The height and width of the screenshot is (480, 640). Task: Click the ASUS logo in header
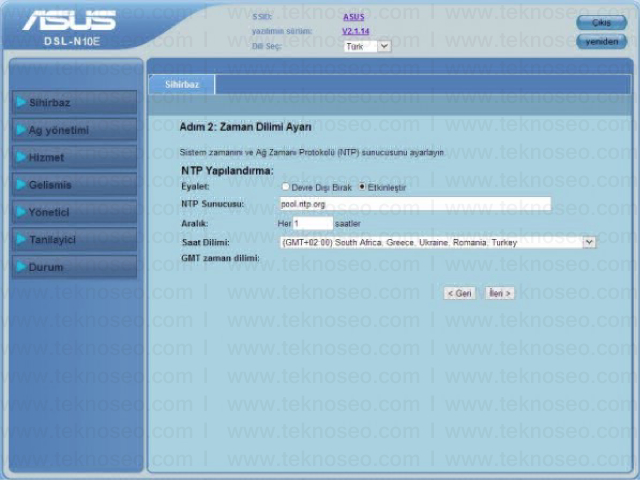click(69, 20)
